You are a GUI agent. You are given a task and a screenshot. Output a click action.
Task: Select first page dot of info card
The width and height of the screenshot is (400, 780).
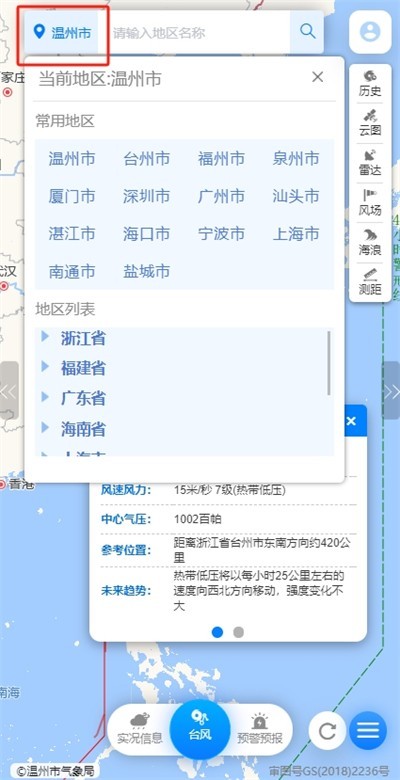coord(217,632)
